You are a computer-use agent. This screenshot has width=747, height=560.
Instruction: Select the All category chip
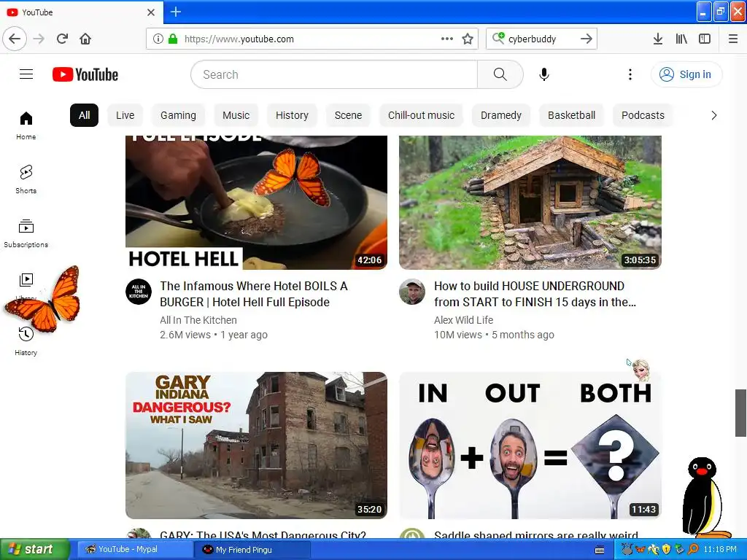tap(85, 115)
